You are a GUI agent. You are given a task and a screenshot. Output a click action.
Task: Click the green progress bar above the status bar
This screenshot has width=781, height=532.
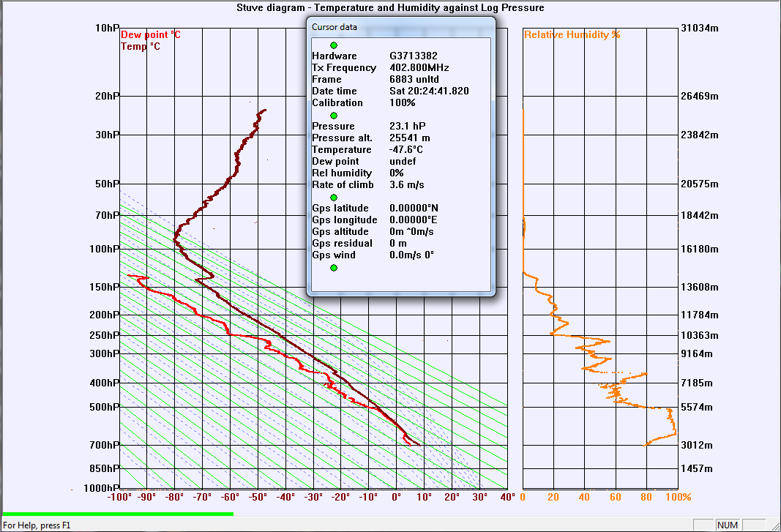[x=118, y=514]
